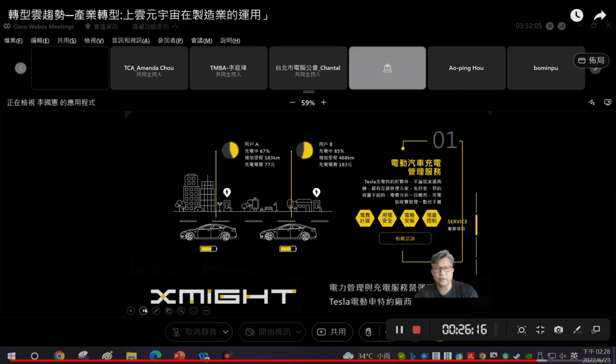Open the slide show pen tool

(155, 311)
